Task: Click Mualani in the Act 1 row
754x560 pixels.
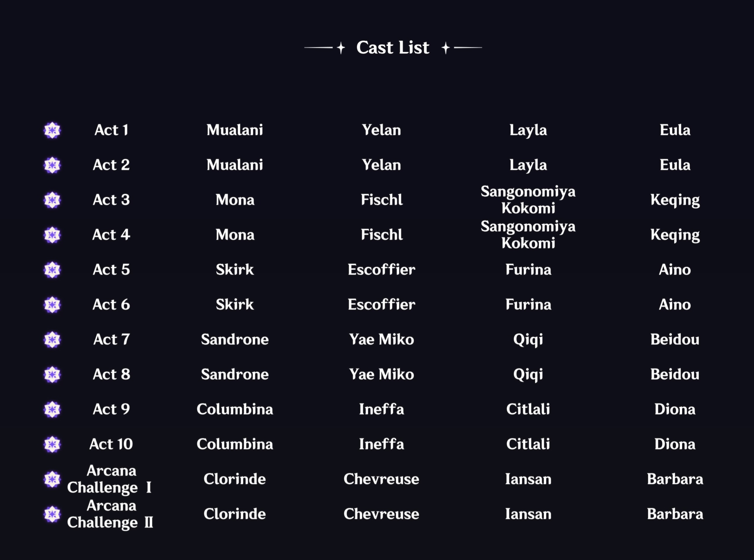Action: (x=235, y=130)
